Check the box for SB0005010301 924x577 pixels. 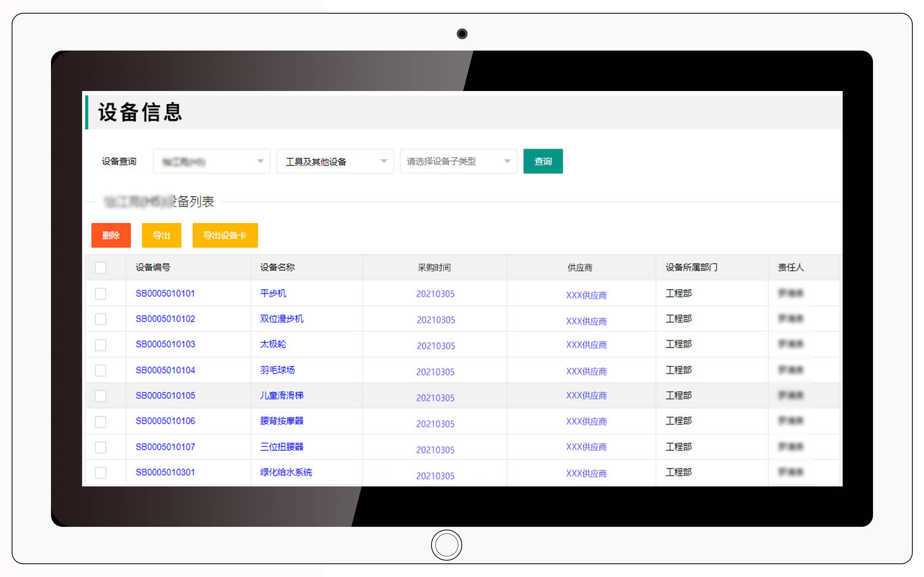[x=101, y=472]
